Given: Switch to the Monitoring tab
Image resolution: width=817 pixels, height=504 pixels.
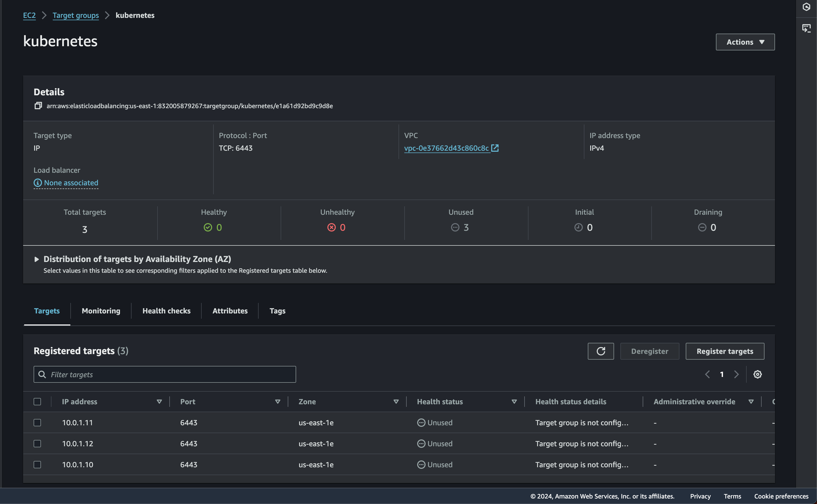Looking at the screenshot, I should point(101,311).
